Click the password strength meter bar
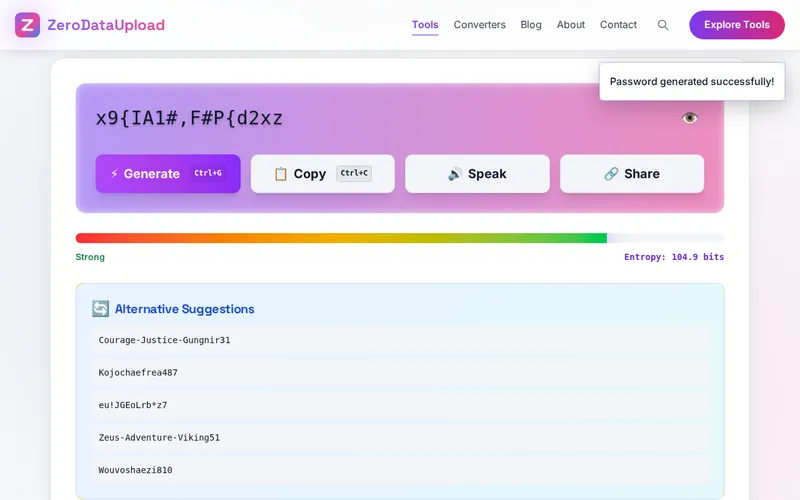Image resolution: width=800 pixels, height=500 pixels. tap(400, 238)
